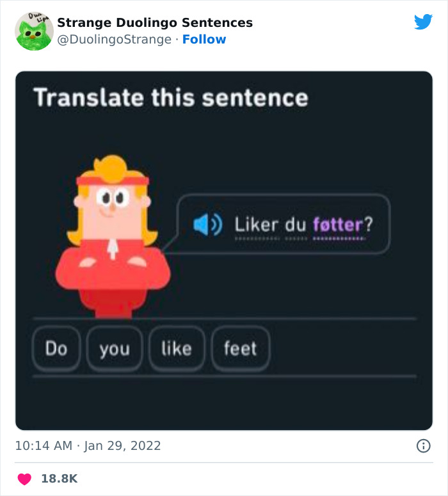The image size is (448, 496).
Task: Click the Twitter bird logo
Action: 423,22
